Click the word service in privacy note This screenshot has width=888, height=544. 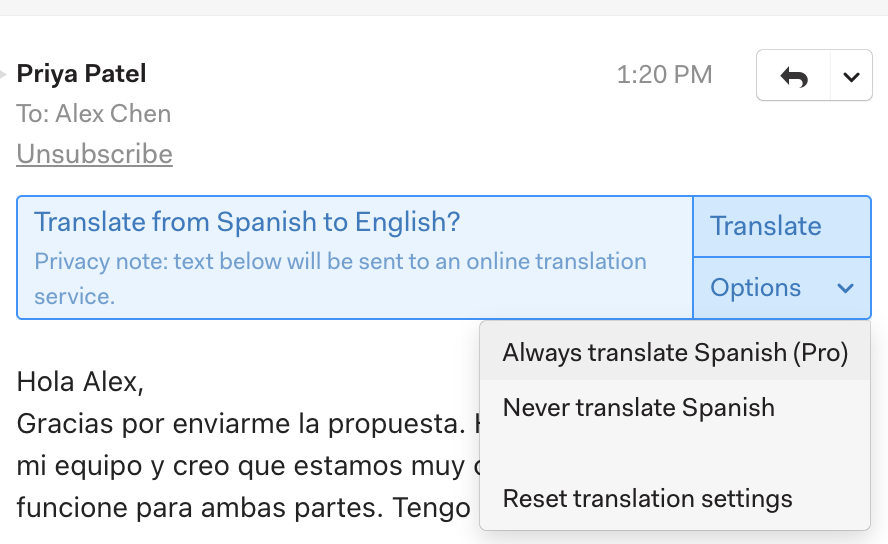point(74,297)
